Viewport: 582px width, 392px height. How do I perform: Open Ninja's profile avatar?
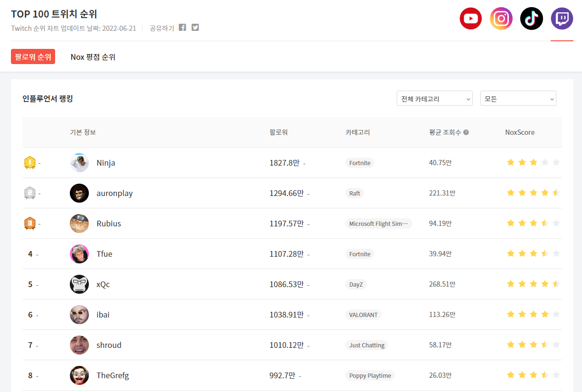pyautogui.click(x=79, y=163)
